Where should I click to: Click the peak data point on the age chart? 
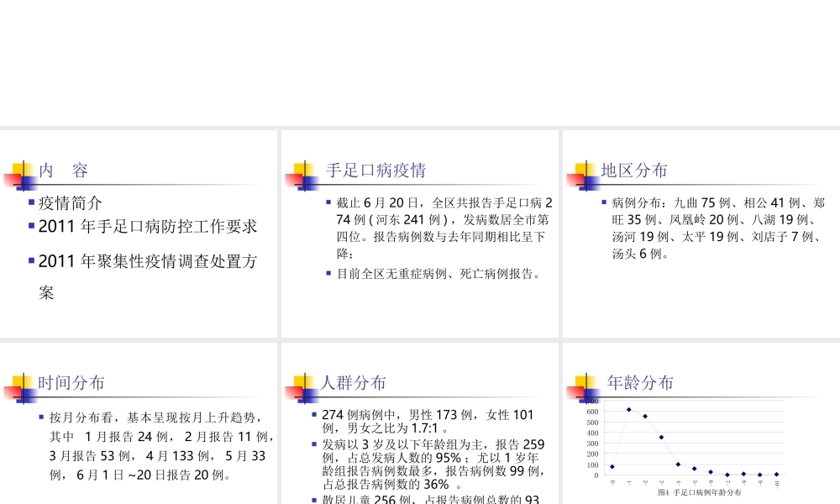629,409
